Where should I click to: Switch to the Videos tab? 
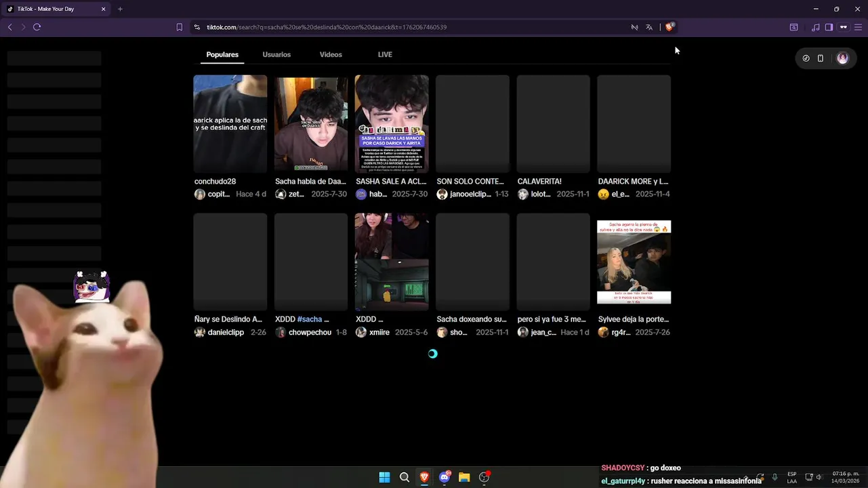click(x=331, y=54)
